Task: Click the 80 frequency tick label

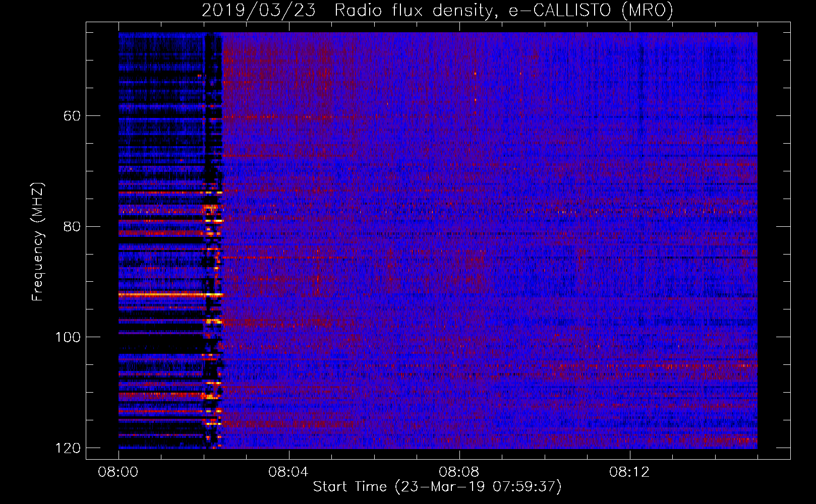Action: point(72,226)
